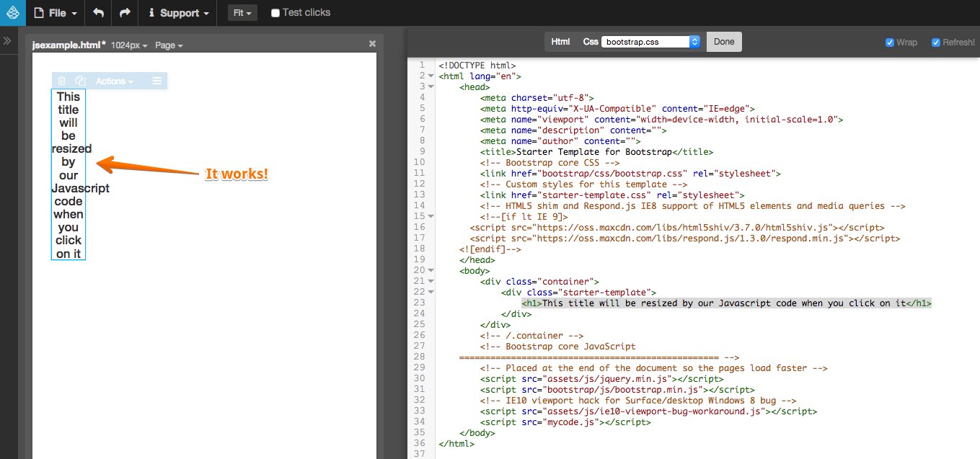Click the meta charset utf-8 line
980x459 pixels.
[x=537, y=97]
